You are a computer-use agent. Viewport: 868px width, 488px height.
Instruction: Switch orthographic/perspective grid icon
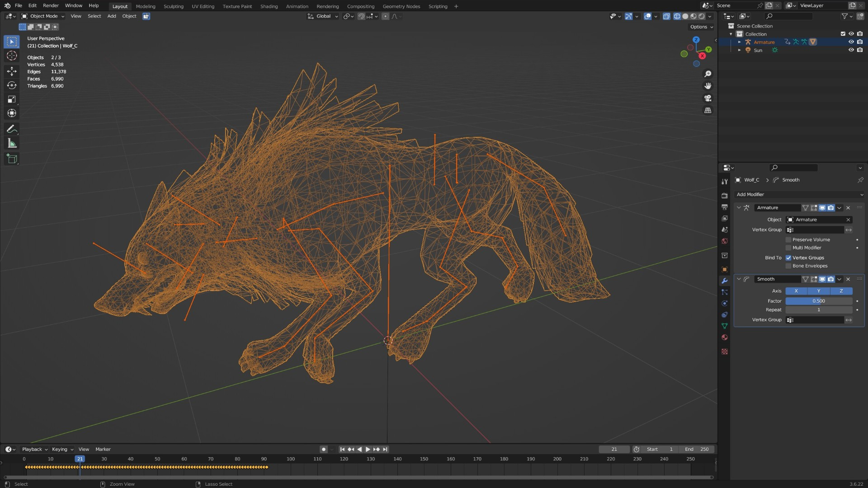(x=708, y=110)
